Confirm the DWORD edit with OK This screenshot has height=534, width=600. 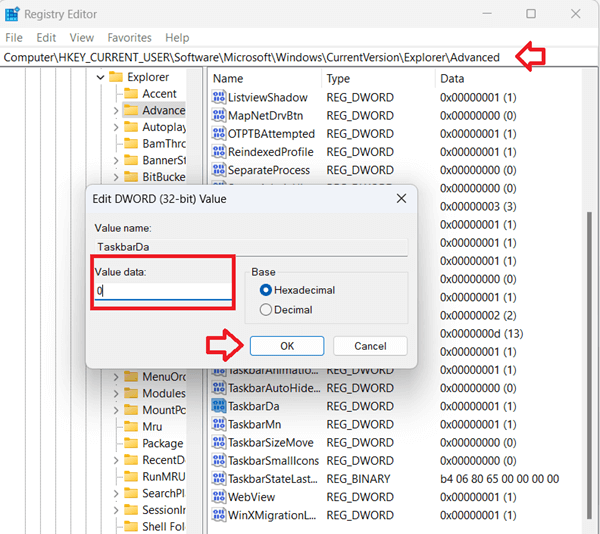point(287,346)
